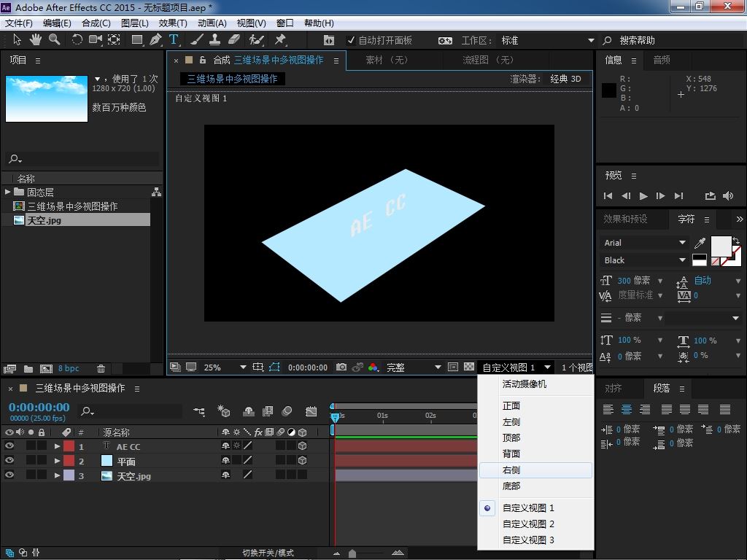Click 渲染器 经典 3D button

(565, 79)
